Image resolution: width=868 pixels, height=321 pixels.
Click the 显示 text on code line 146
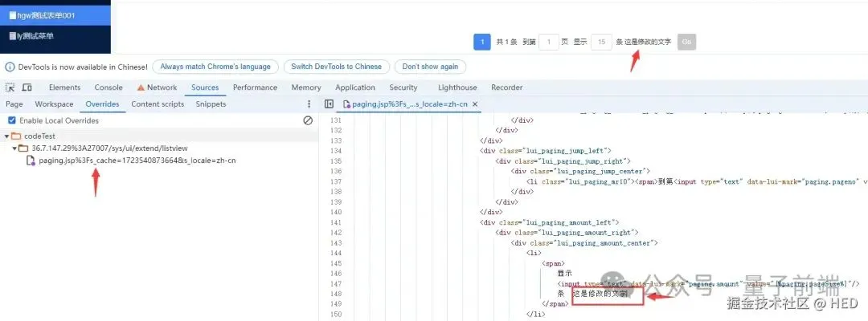coord(565,273)
